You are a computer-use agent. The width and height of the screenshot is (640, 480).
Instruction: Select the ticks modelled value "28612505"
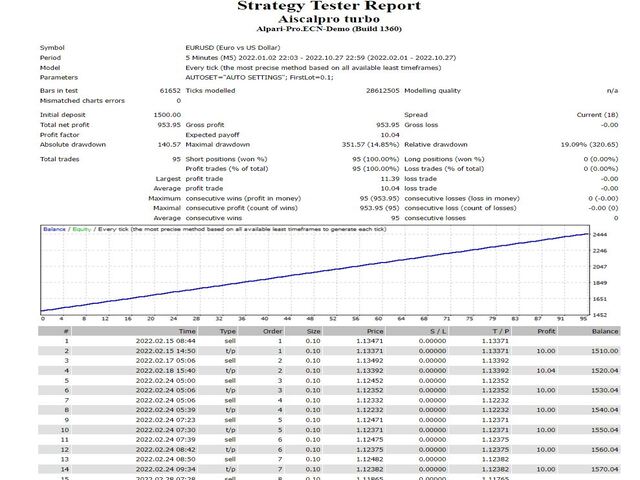tap(382, 91)
